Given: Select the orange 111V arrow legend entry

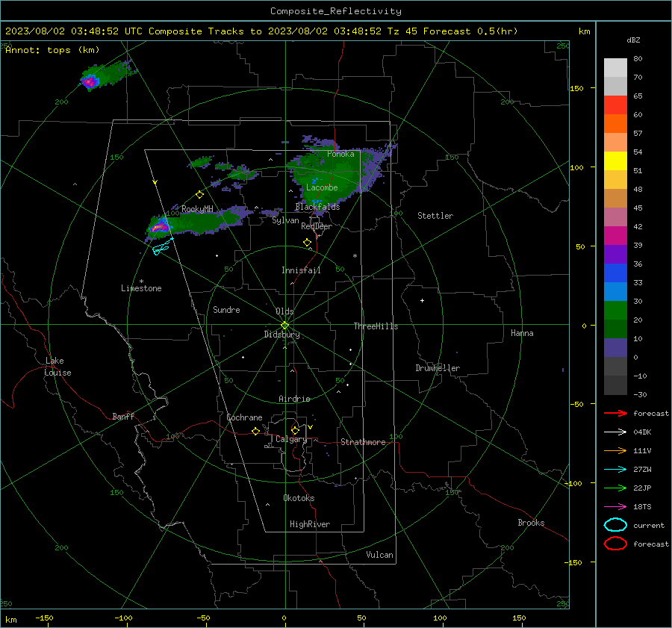Looking at the screenshot, I should pos(615,450).
